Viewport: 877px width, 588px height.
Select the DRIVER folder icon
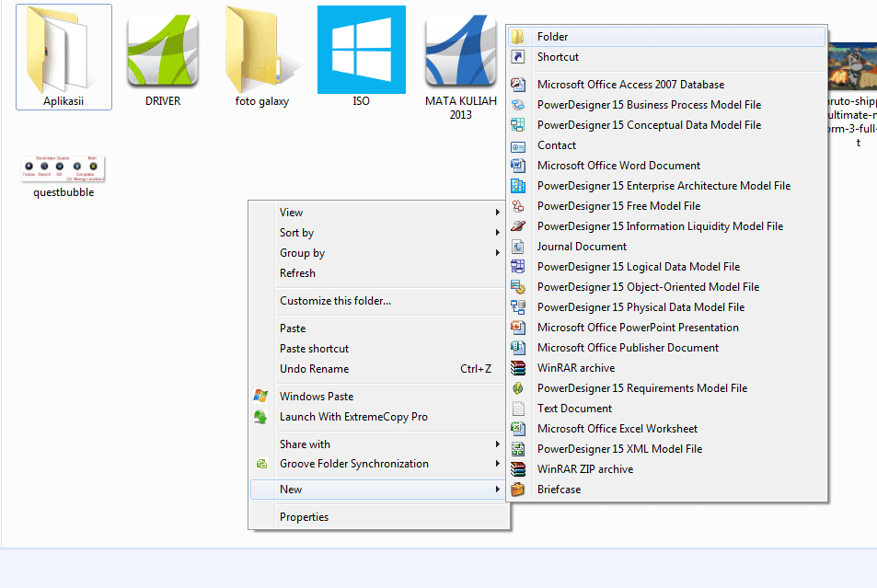[x=163, y=51]
